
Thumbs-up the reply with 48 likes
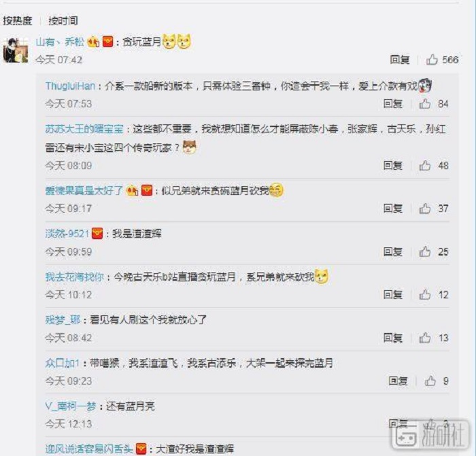(425, 166)
